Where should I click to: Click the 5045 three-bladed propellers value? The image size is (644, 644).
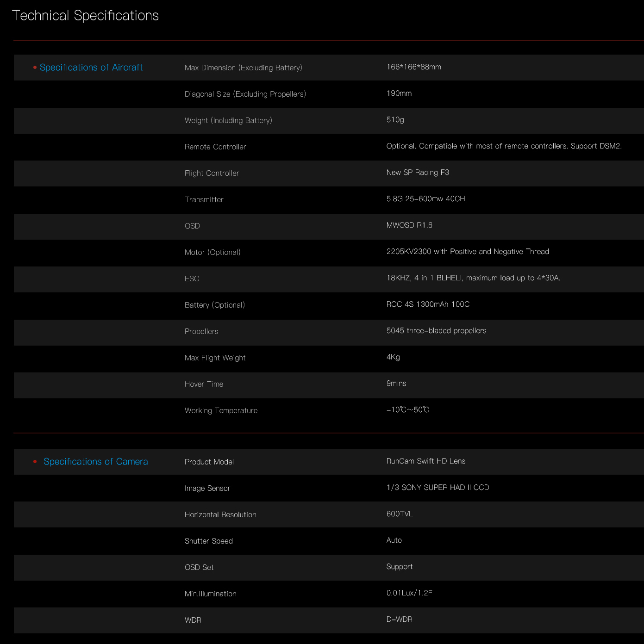(x=436, y=331)
